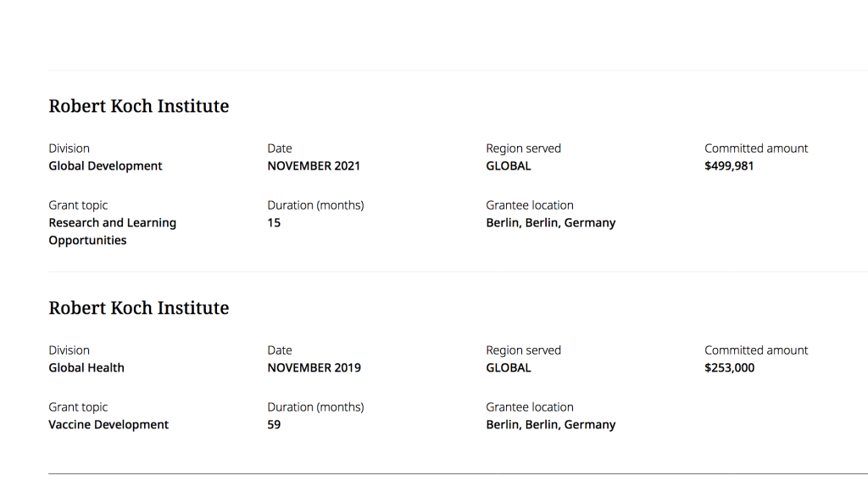Click the $499,981 committed amount
This screenshot has width=868, height=498.
[729, 166]
